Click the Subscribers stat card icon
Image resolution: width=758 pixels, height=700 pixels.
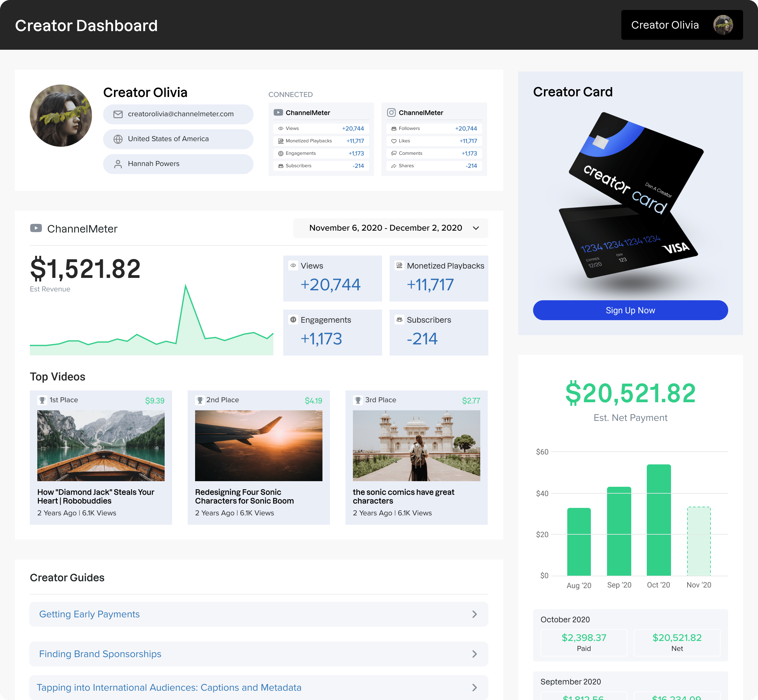tap(399, 319)
